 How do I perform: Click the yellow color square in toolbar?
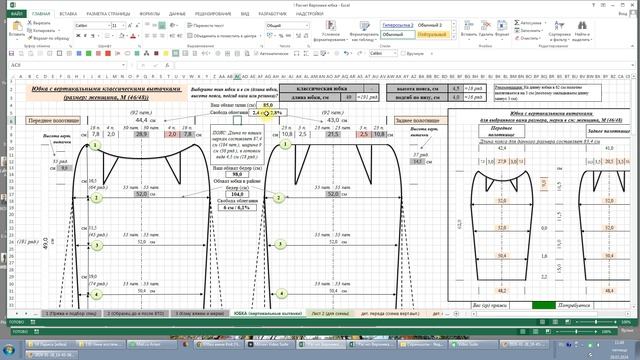click(x=166, y=53)
